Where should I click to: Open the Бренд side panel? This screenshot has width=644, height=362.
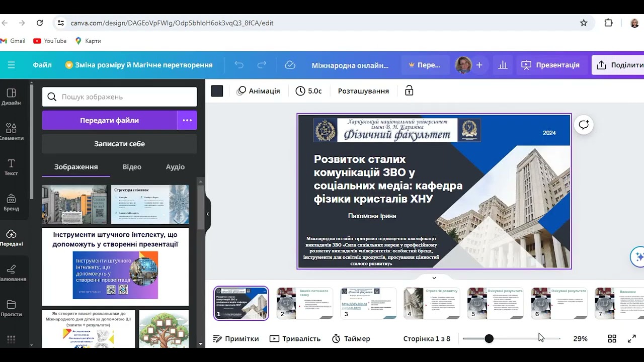(11, 203)
